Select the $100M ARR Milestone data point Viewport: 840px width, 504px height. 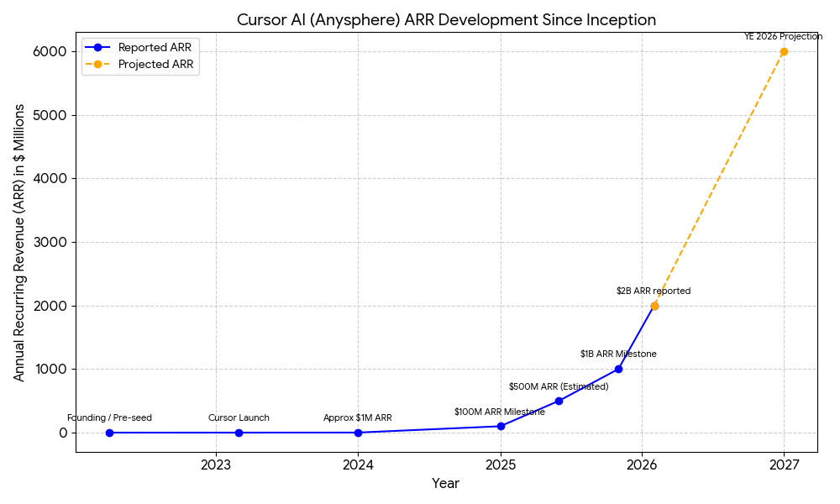(501, 427)
